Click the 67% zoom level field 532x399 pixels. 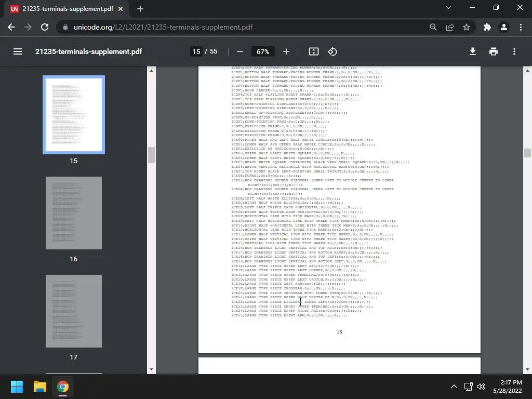coord(263,51)
